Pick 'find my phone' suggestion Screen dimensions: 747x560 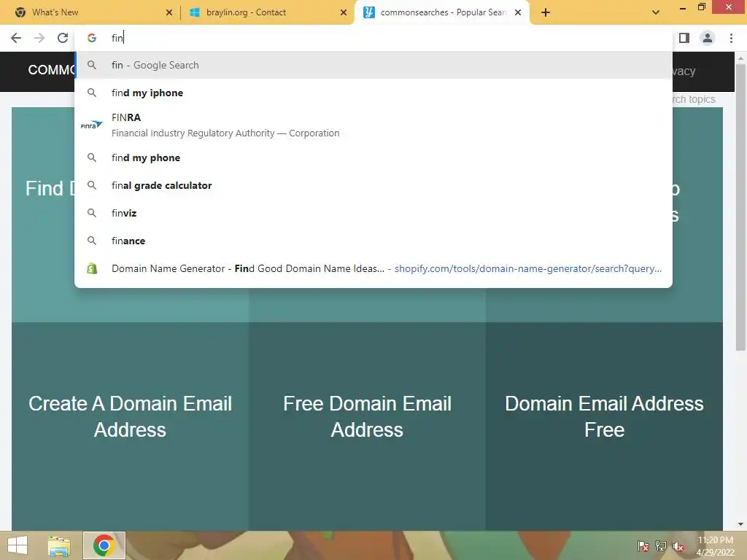tap(373, 157)
